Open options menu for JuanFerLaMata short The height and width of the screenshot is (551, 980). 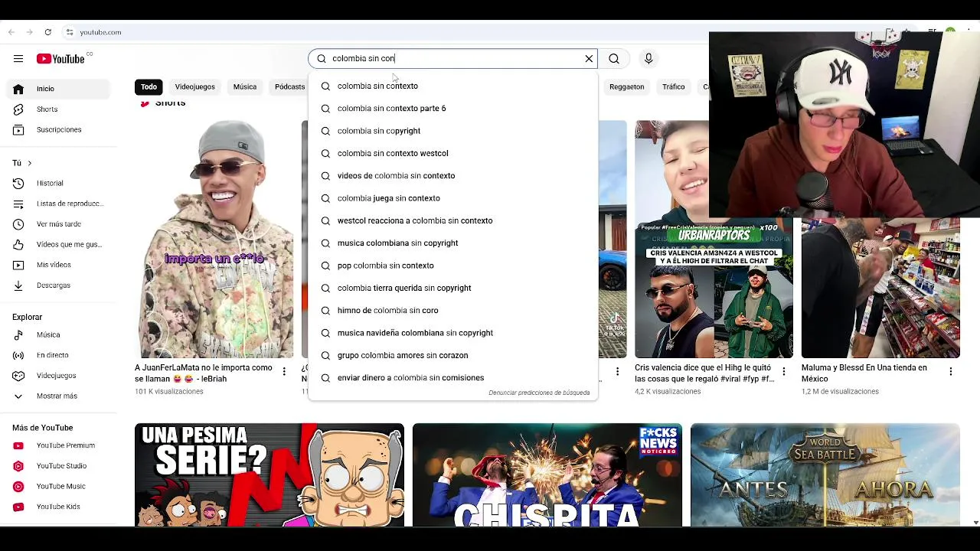pyautogui.click(x=284, y=372)
